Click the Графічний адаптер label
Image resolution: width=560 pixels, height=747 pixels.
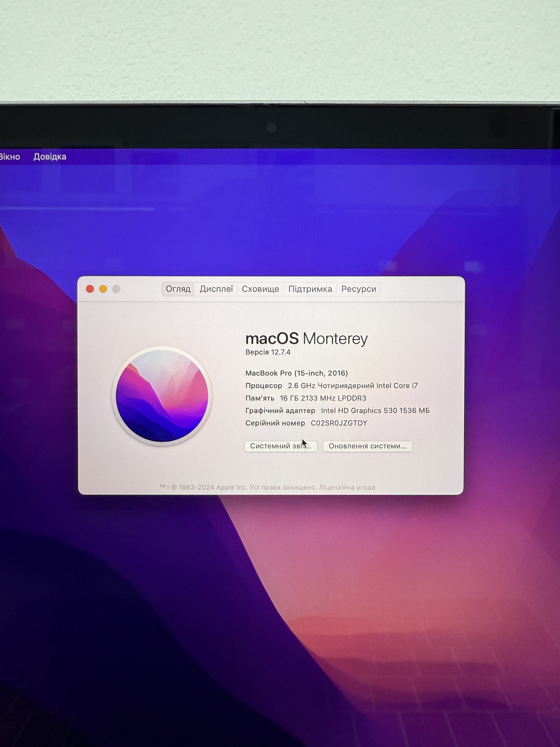[x=280, y=411]
